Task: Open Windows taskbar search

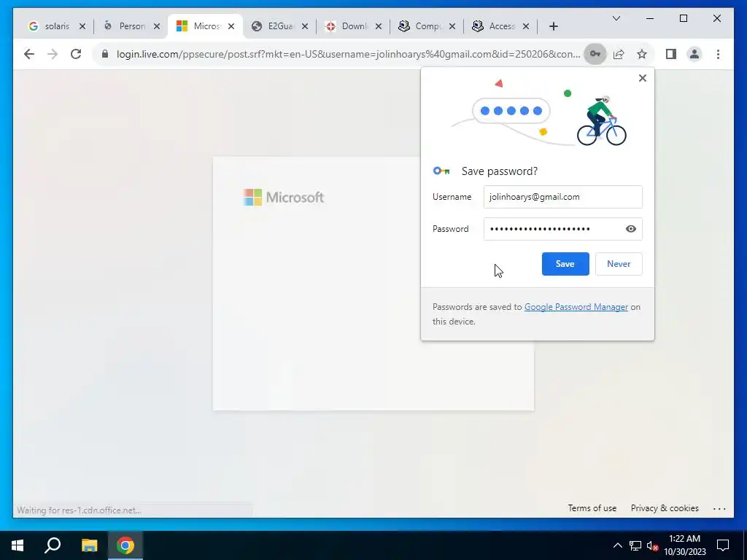Action: click(x=53, y=545)
